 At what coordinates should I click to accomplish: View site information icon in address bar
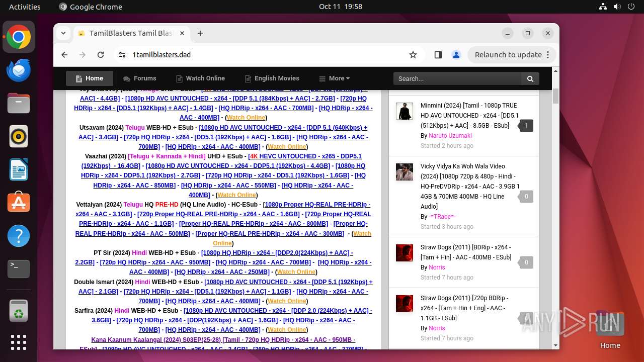[x=122, y=55]
